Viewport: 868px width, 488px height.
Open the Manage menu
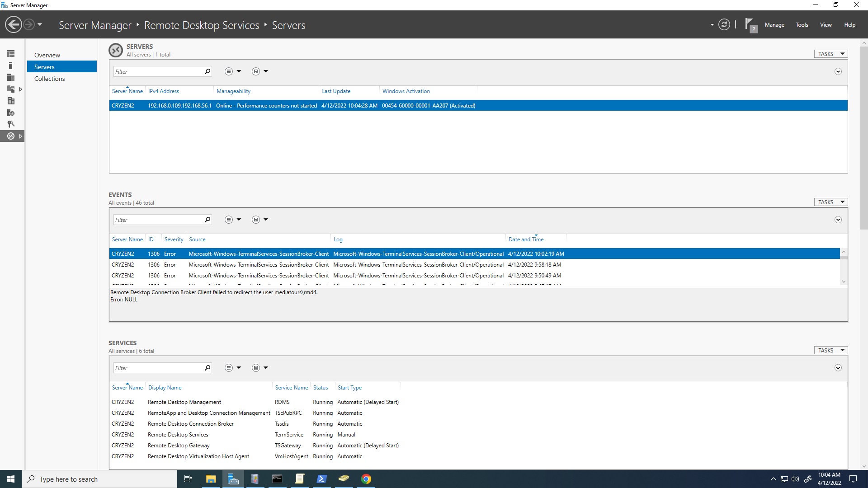[774, 25]
